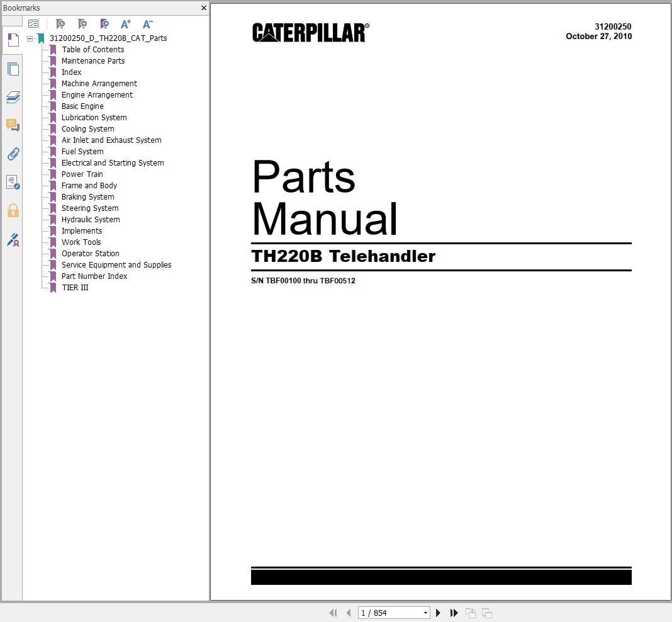
Task: Open the Layers panel in the sidebar
Action: (x=13, y=97)
